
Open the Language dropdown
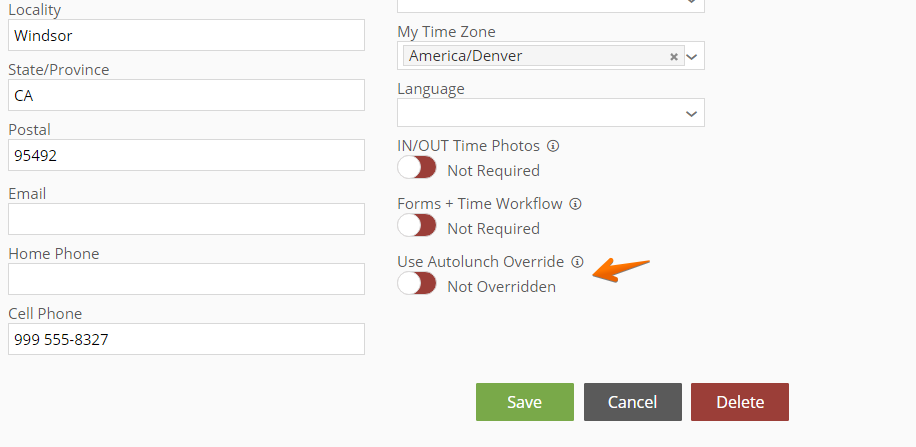551,113
